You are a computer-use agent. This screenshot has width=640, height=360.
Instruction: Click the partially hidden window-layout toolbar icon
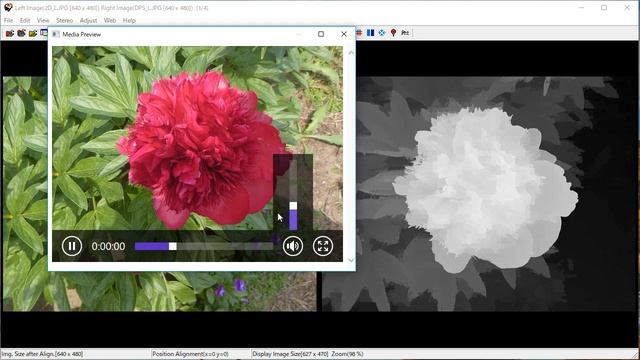[44, 33]
